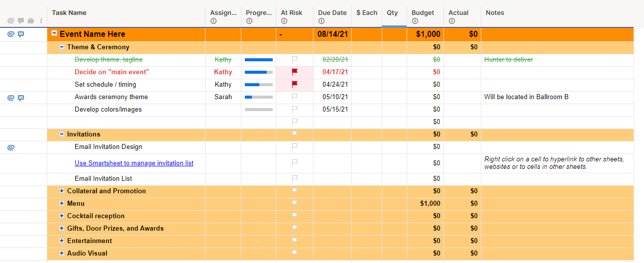
Task: Toggle At Risk flag for Awards ceremony theme
Action: pyautogui.click(x=295, y=97)
